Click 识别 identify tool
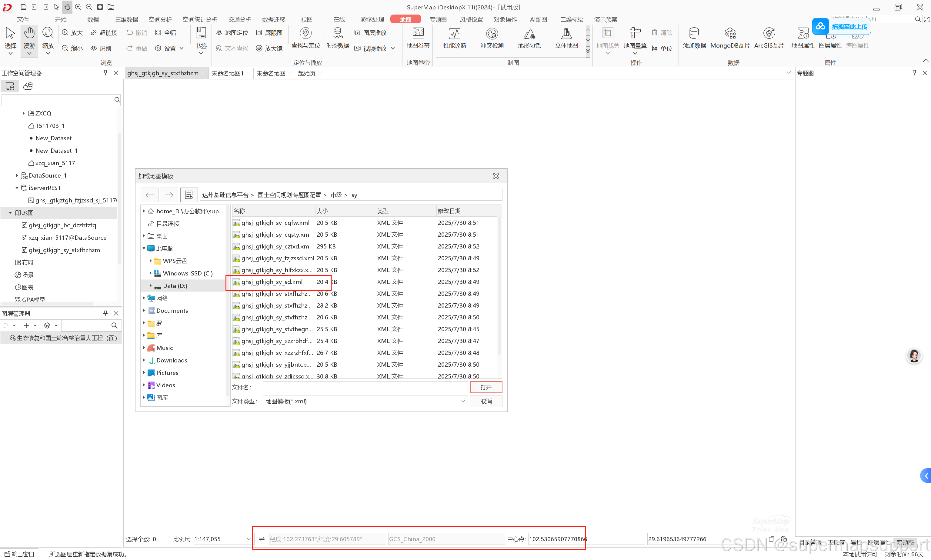This screenshot has width=931, height=560. click(101, 48)
